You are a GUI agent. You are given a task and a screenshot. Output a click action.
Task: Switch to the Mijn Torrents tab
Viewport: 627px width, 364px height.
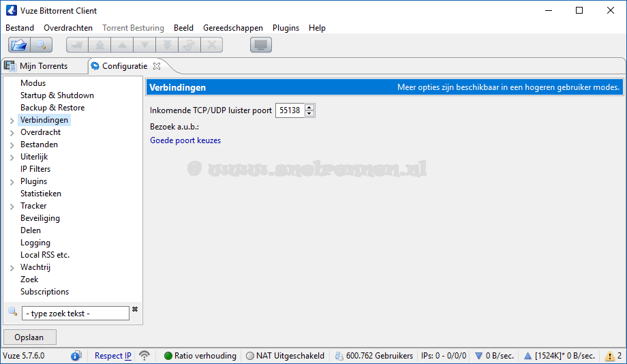[44, 66]
